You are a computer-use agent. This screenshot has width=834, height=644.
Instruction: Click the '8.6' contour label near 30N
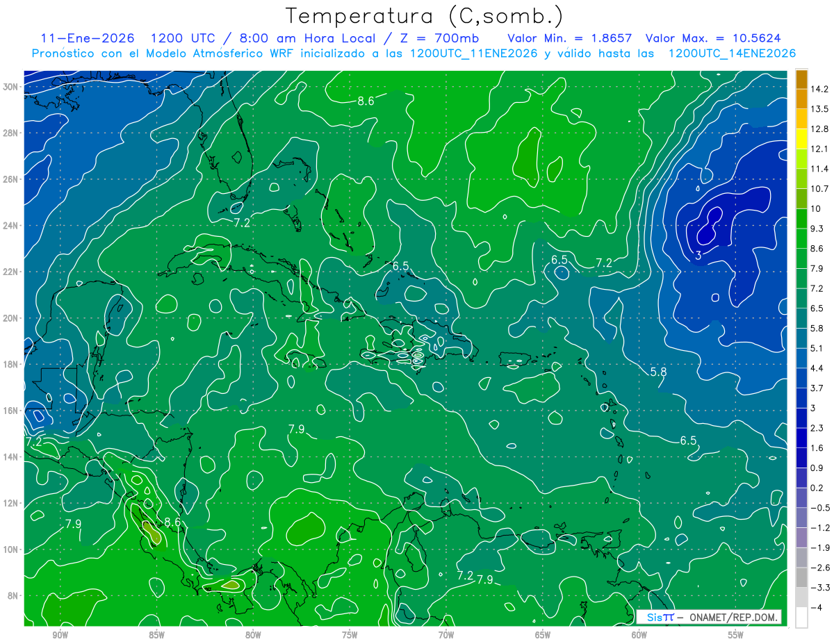click(366, 101)
